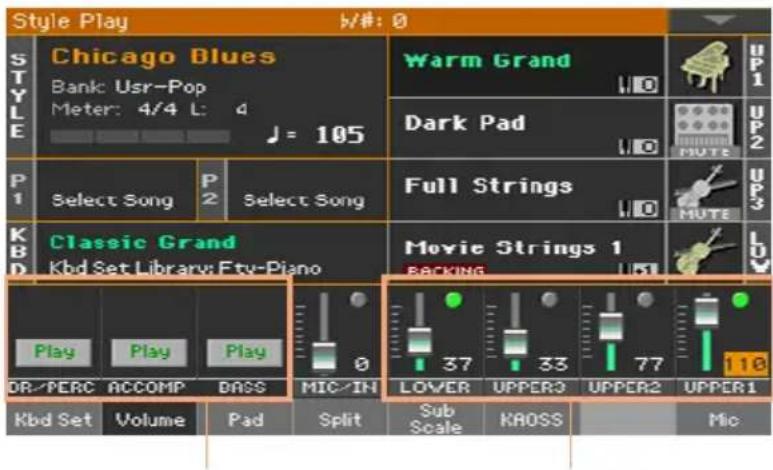Click the octave transpose icon on Warm Grand
The width and height of the screenshot is (773, 470).
(639, 86)
